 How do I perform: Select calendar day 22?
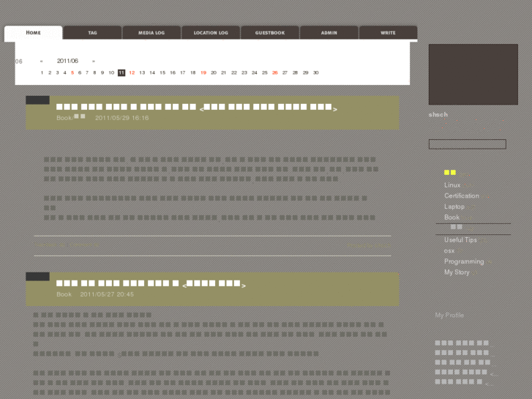[x=234, y=72]
